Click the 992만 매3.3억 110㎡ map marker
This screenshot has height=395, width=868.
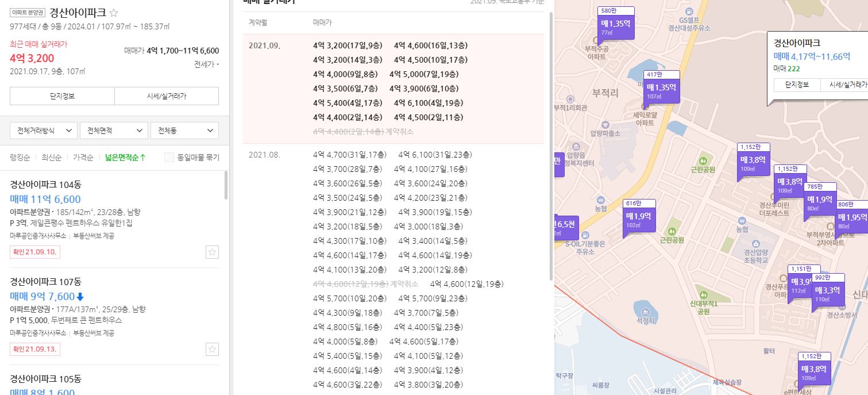click(828, 290)
